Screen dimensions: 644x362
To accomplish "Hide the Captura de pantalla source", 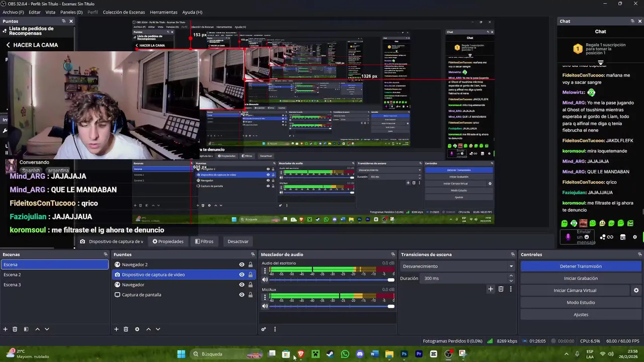I will (242, 295).
